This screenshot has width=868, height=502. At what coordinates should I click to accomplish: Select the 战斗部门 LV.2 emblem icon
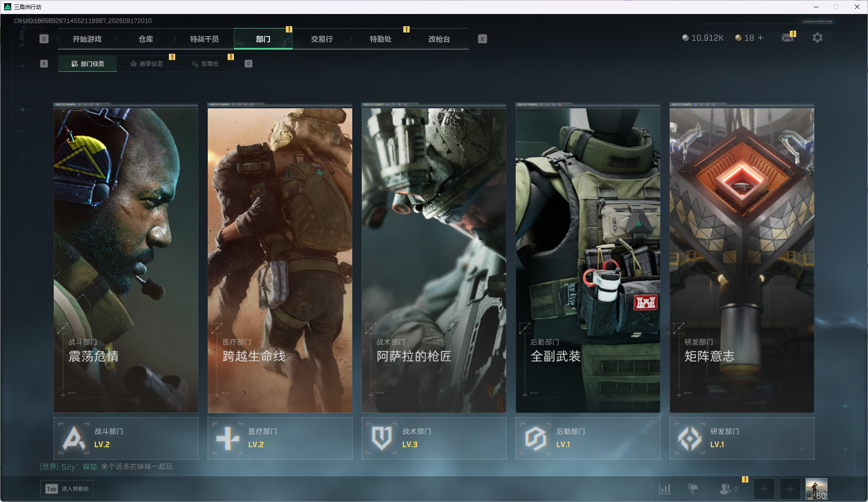click(74, 438)
